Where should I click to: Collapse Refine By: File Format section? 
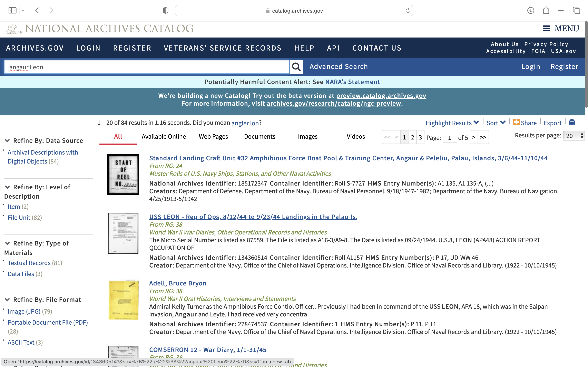[x=8, y=300]
